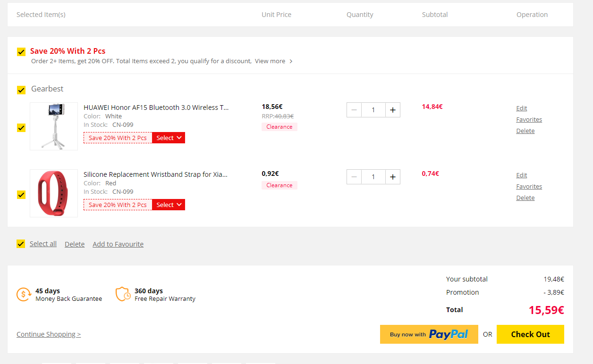593x364 pixels.
Task: Click the RRP 40,83€ strikethrough price
Action: (x=278, y=116)
